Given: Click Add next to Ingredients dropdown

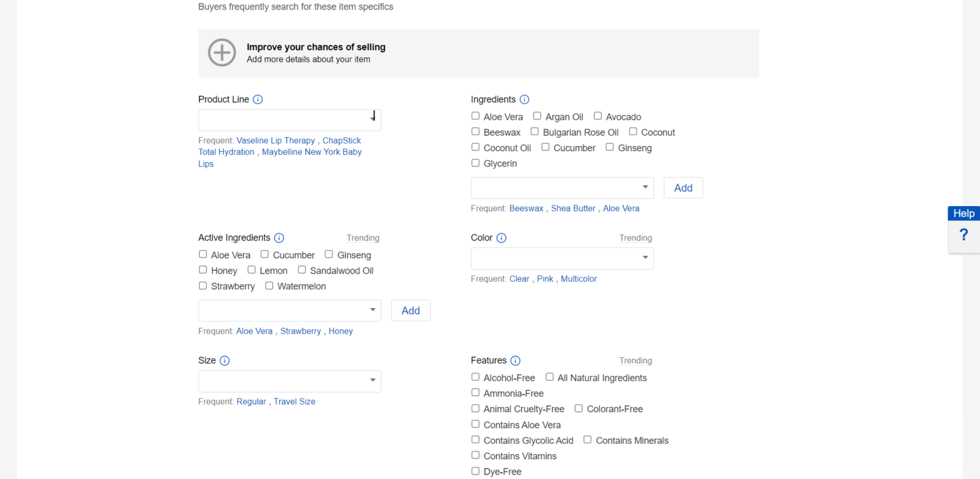Looking at the screenshot, I should pos(683,188).
